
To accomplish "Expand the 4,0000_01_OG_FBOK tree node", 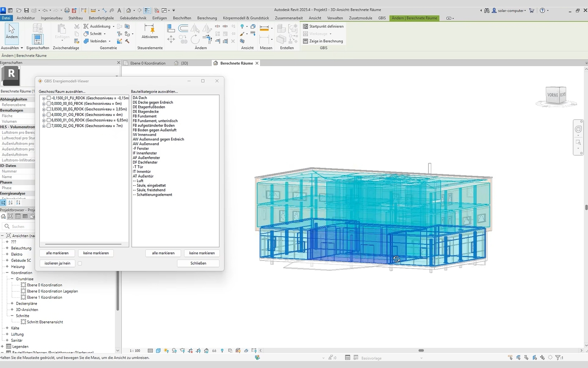I will (x=44, y=115).
